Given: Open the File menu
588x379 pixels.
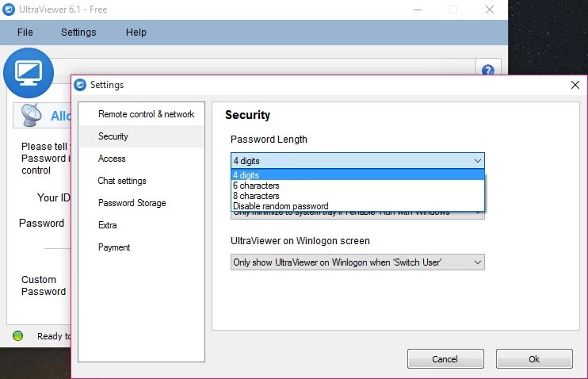Looking at the screenshot, I should coord(25,33).
